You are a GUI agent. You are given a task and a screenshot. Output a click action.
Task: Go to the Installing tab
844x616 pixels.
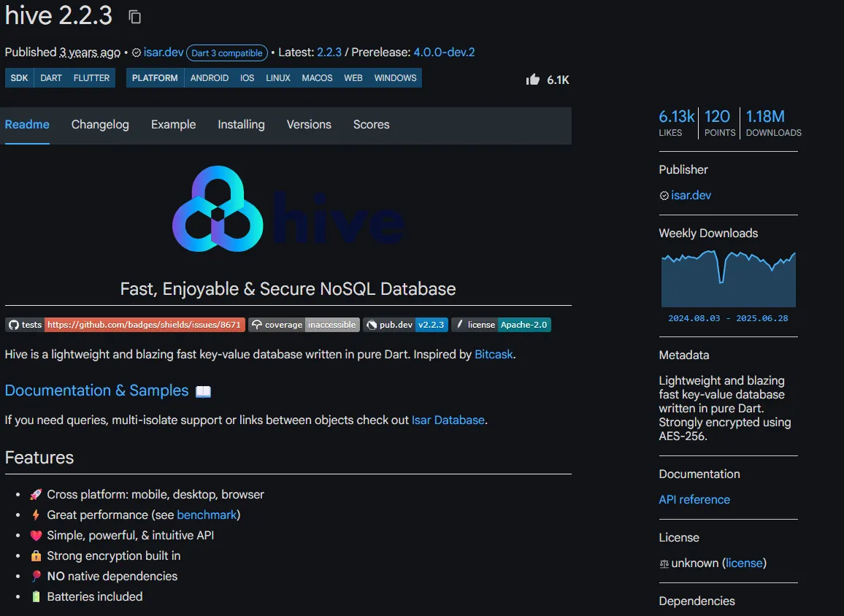click(241, 125)
